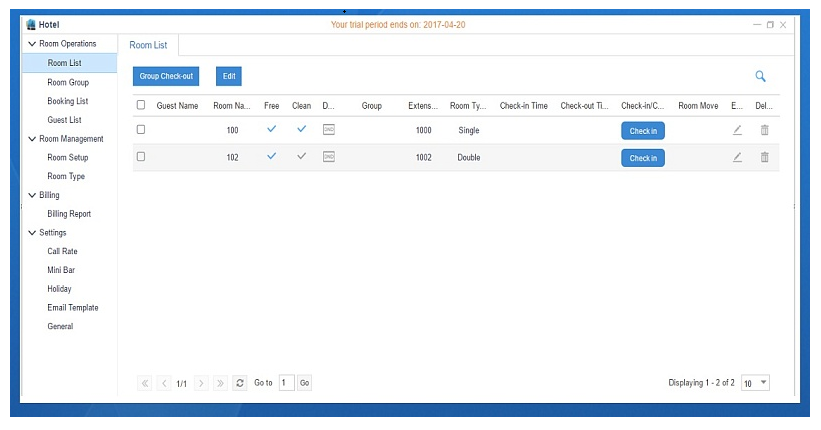The height and width of the screenshot is (430, 821).
Task: Click the delete trash icon for room 100
Action: pyautogui.click(x=764, y=130)
